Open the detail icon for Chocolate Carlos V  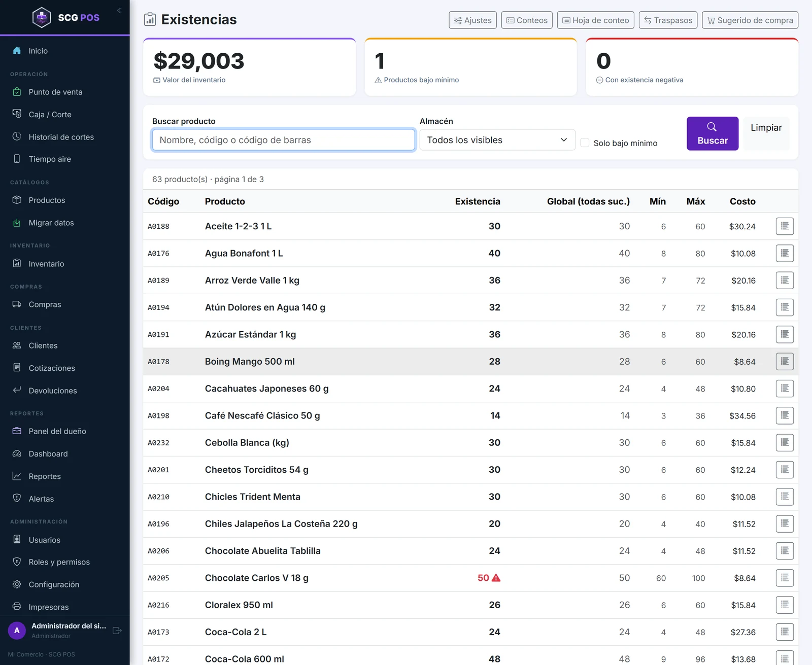(x=785, y=578)
